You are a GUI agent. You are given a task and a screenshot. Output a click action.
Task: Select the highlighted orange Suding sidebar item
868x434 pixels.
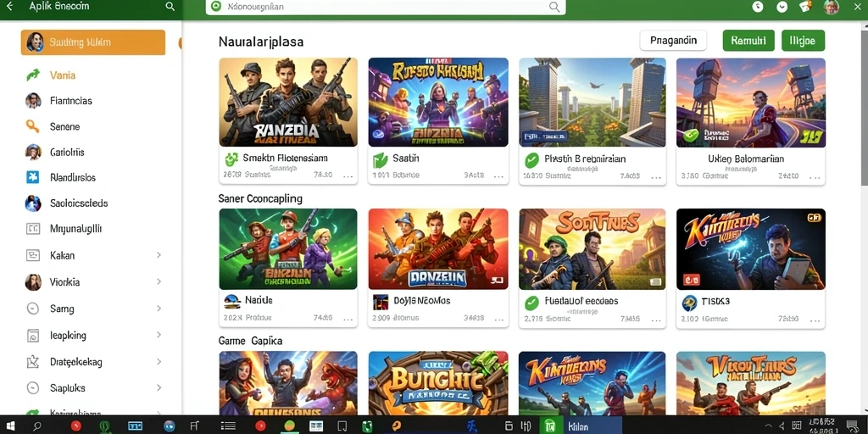(x=93, y=42)
